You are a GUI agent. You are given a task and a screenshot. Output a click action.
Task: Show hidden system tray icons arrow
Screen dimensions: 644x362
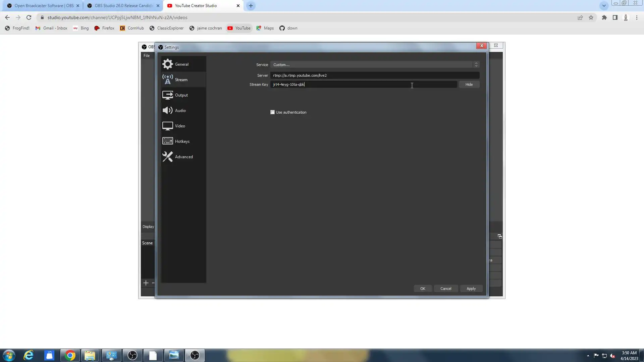click(588, 356)
